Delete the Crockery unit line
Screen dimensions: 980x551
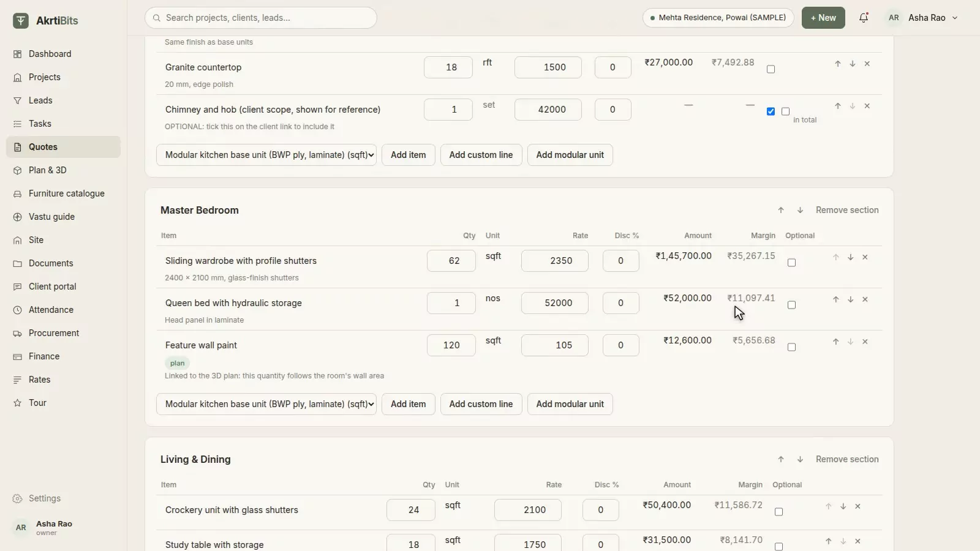click(858, 506)
